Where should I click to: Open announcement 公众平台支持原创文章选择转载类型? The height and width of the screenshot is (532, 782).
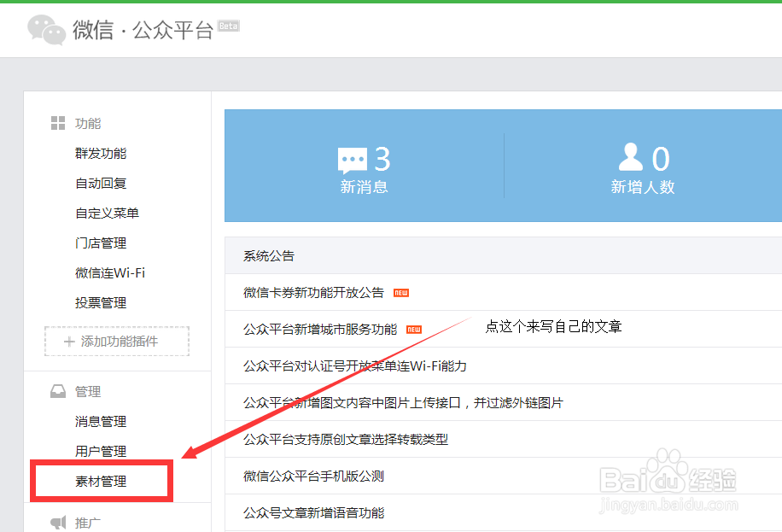(346, 439)
